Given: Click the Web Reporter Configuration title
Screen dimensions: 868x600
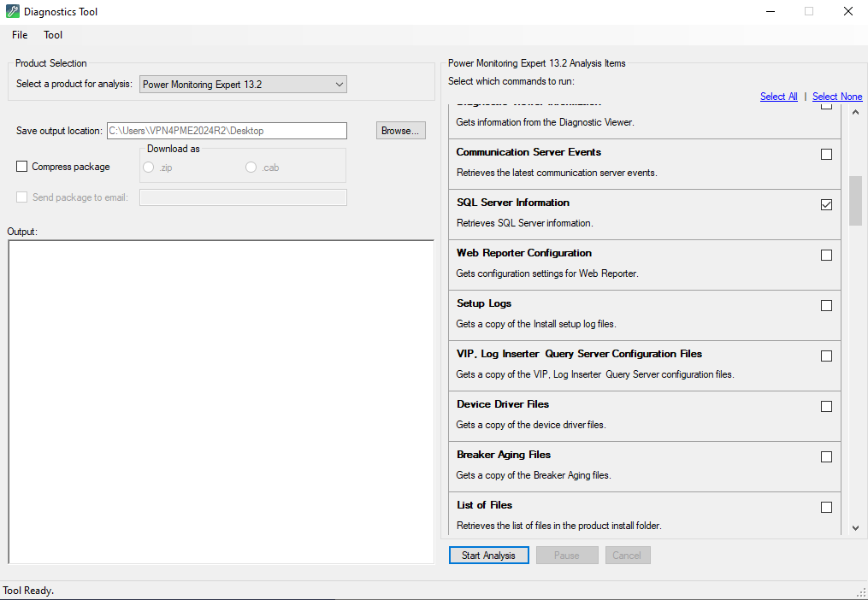Looking at the screenshot, I should 523,253.
